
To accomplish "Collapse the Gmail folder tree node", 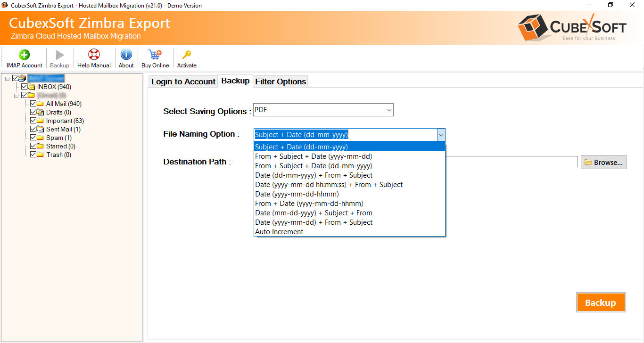I will pyautogui.click(x=17, y=95).
